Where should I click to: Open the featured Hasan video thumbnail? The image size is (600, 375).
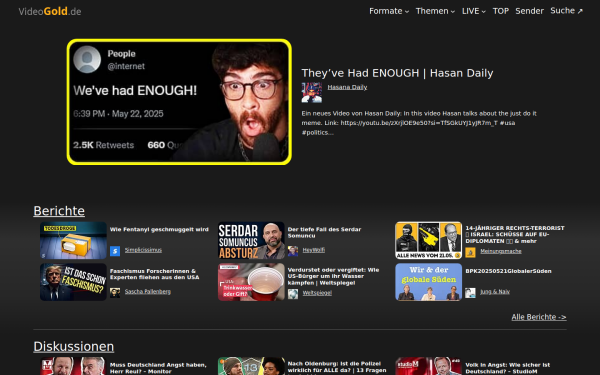click(x=179, y=102)
